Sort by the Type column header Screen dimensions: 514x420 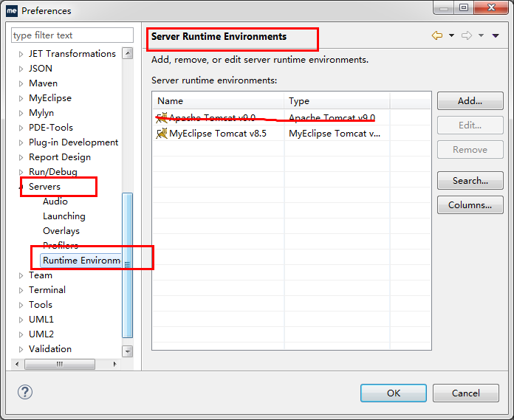[x=337, y=101]
